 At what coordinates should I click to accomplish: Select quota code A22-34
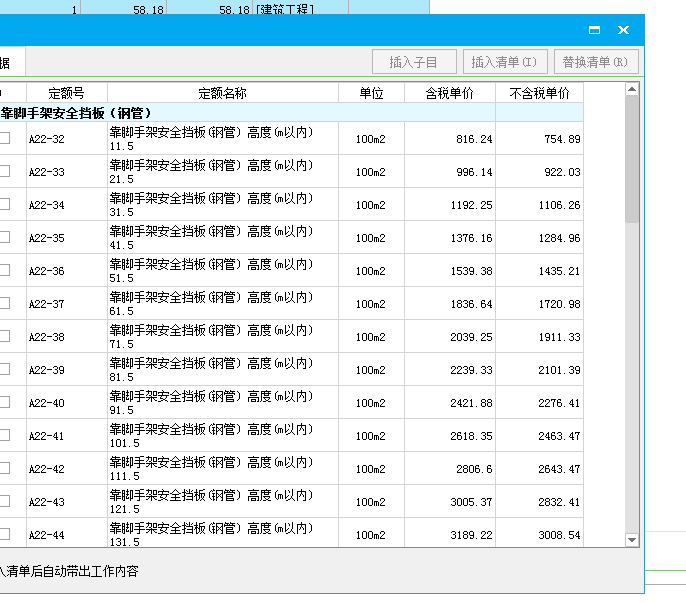[x=47, y=205]
